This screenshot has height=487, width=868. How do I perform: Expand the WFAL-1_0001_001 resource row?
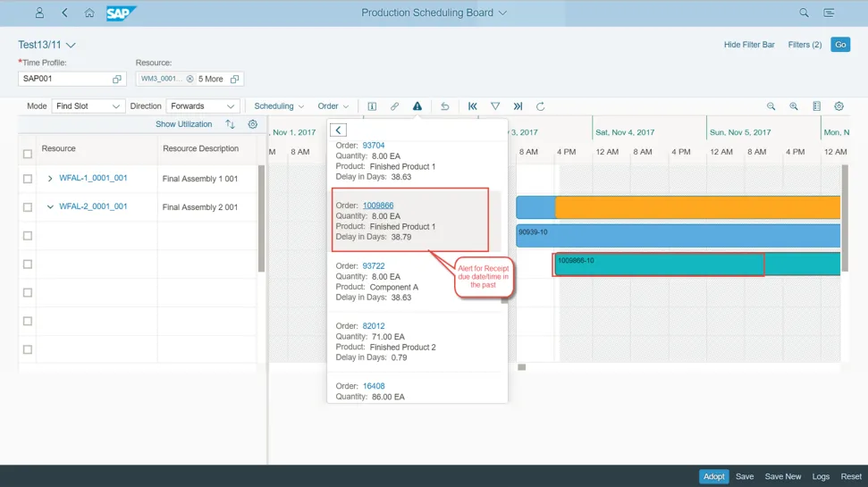50,179
